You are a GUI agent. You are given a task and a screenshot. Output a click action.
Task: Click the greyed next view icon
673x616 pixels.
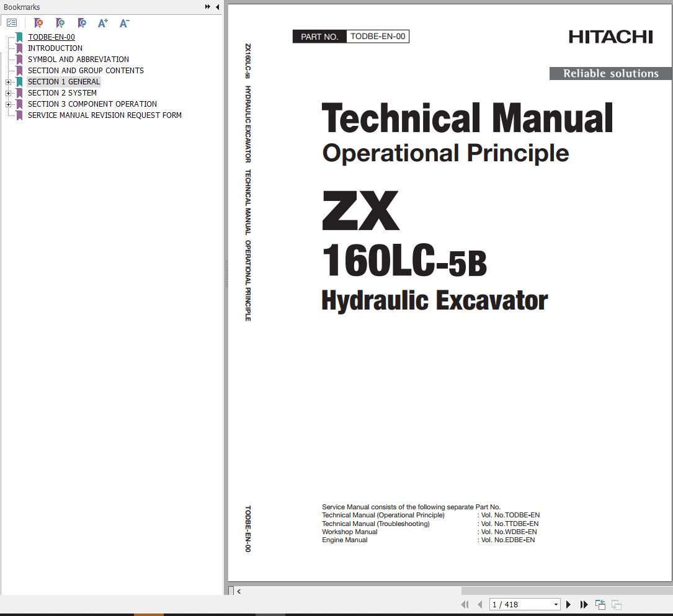coord(617,604)
